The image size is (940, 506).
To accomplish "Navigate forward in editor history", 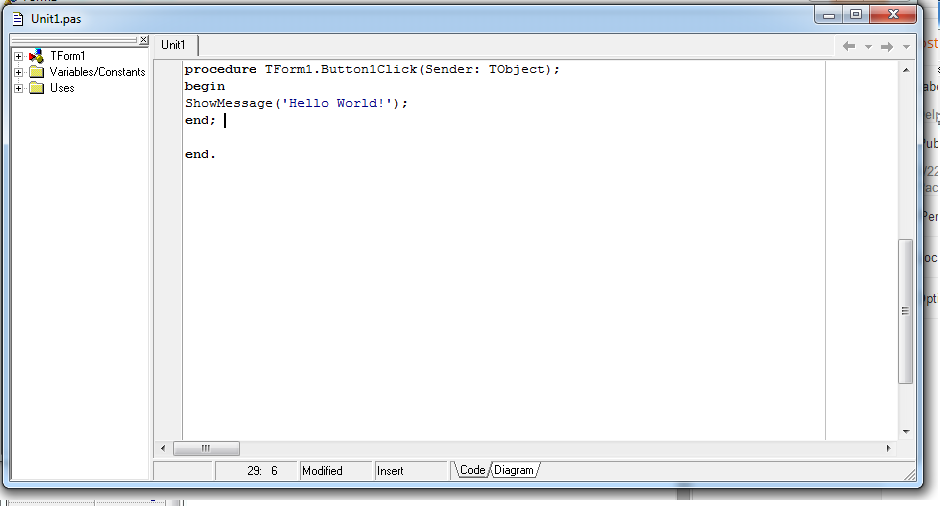I will click(887, 46).
